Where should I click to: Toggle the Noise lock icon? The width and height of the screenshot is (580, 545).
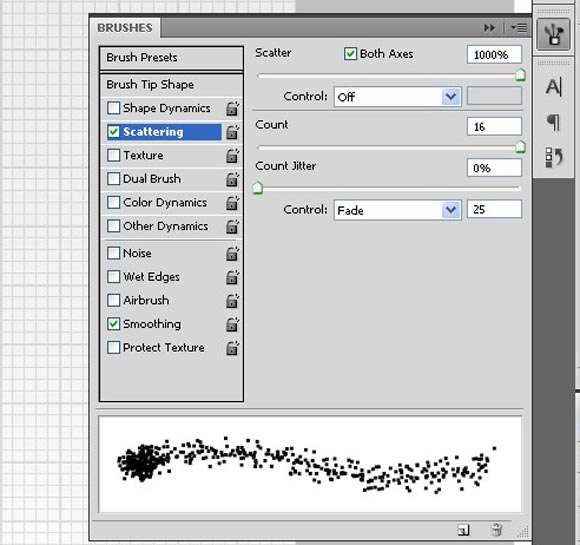coord(232,254)
